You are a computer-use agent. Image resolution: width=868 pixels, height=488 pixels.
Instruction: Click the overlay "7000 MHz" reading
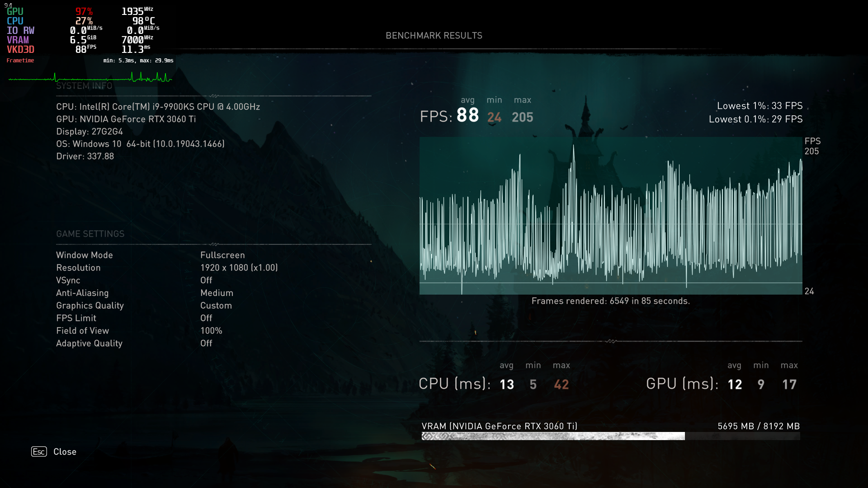137,40
